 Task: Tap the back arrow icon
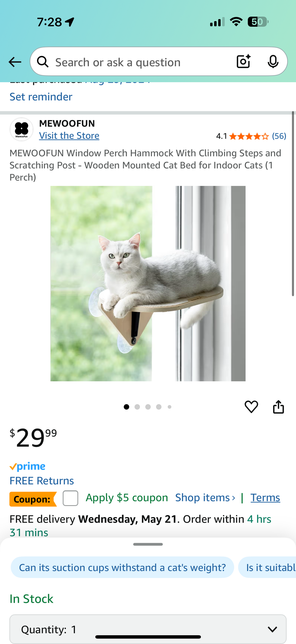click(15, 62)
